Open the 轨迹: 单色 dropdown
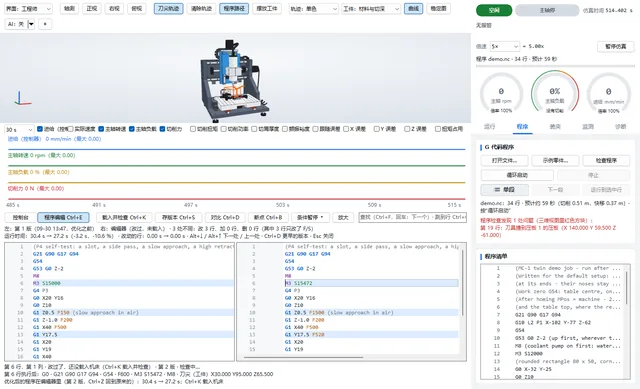 313,9
